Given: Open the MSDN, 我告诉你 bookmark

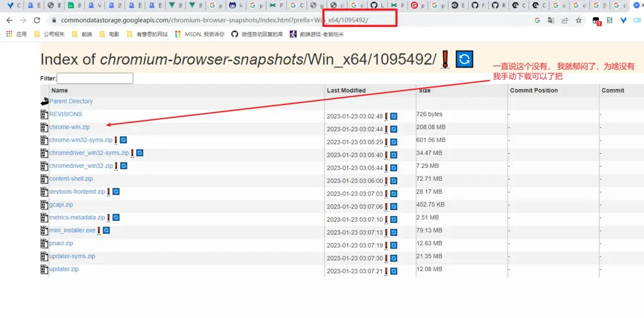Looking at the screenshot, I should coord(199,34).
